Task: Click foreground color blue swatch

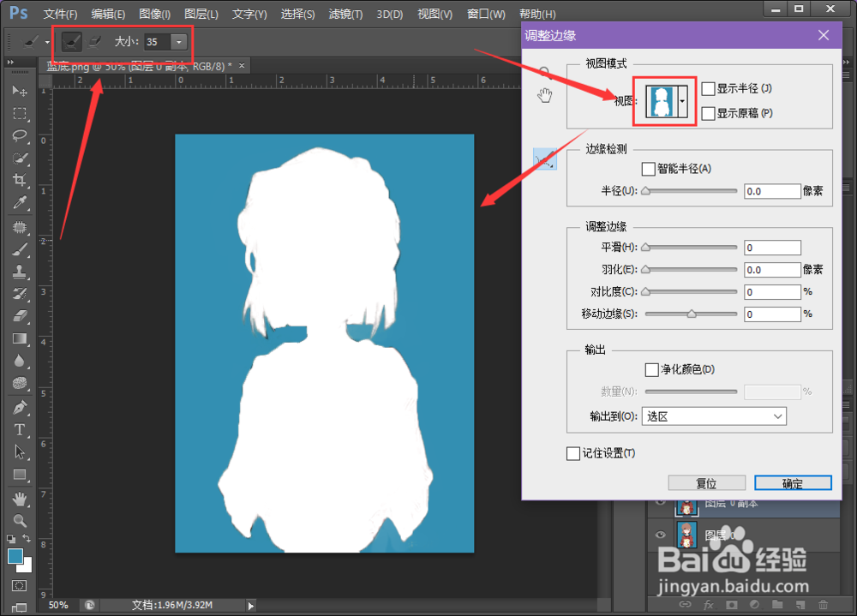Action: (15, 556)
